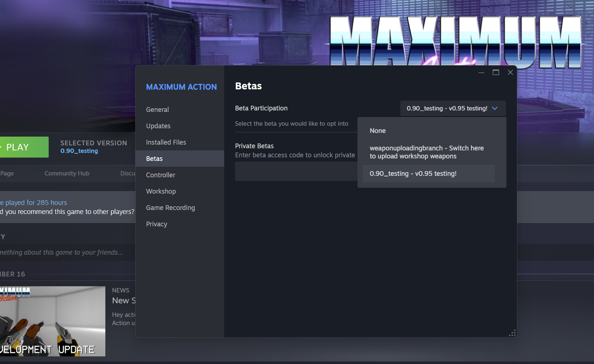The width and height of the screenshot is (594, 364).
Task: Click the Betas page heading
Action: tap(248, 86)
